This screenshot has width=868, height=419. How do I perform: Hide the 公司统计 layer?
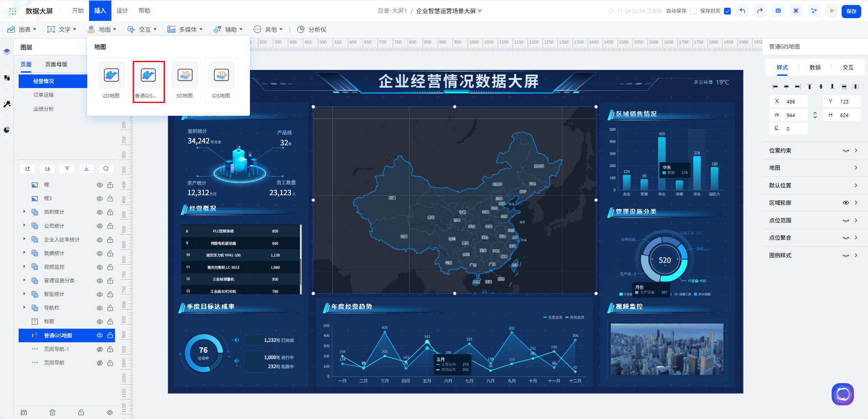(100, 226)
